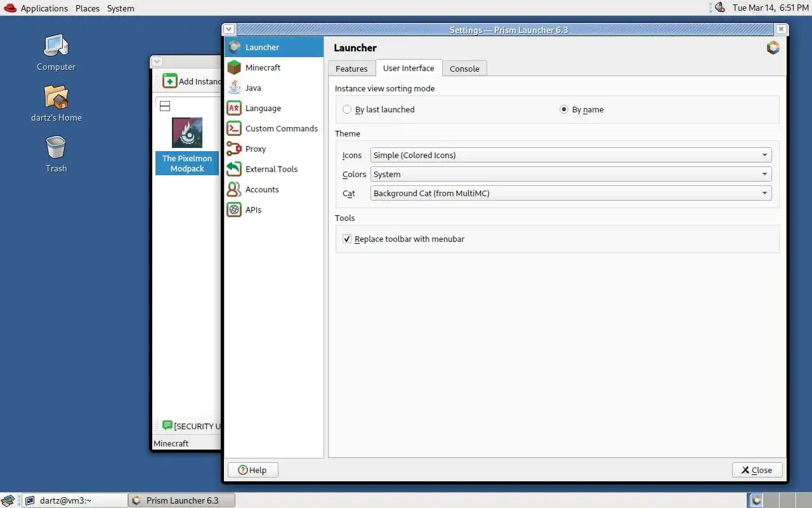Open dartz's Home folder icon
This screenshot has height=508, width=812.
(56, 97)
